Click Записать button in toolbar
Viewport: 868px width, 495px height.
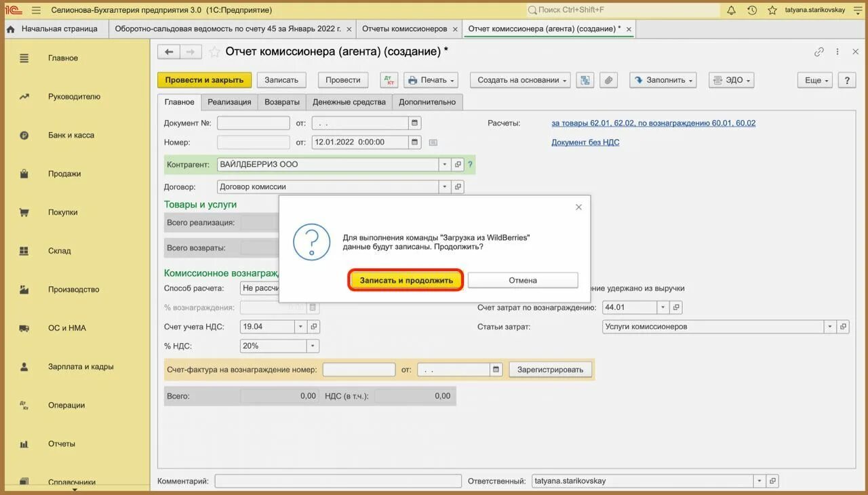281,80
